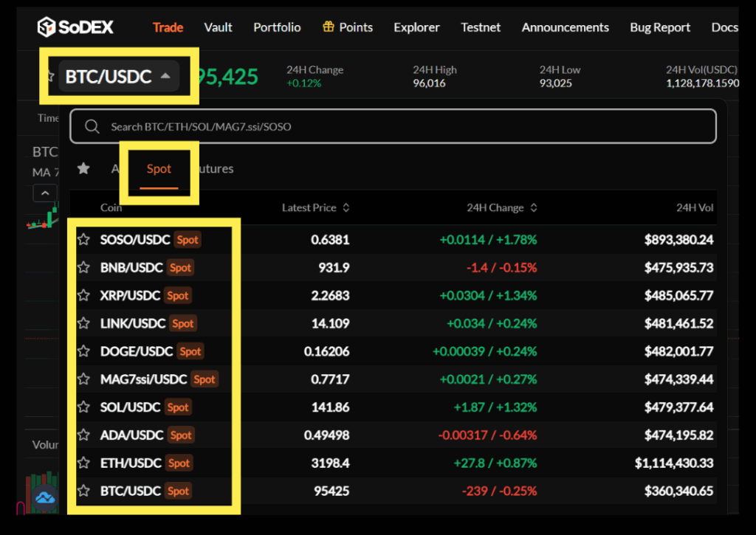The image size is (756, 535).
Task: Switch to the Spot tab
Action: (x=159, y=169)
